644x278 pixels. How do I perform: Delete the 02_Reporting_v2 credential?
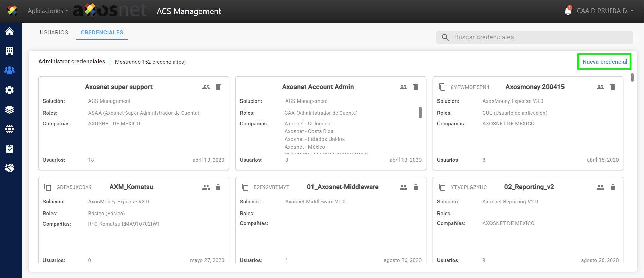pos(612,187)
